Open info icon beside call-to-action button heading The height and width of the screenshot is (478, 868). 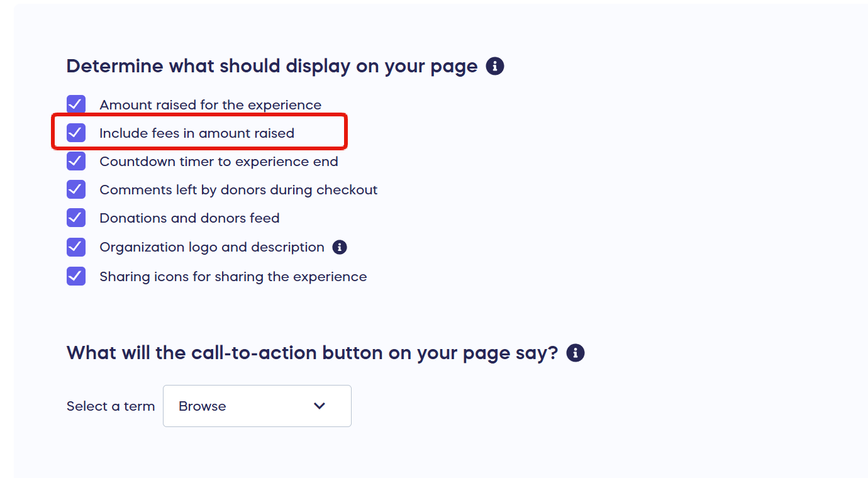pyautogui.click(x=576, y=353)
